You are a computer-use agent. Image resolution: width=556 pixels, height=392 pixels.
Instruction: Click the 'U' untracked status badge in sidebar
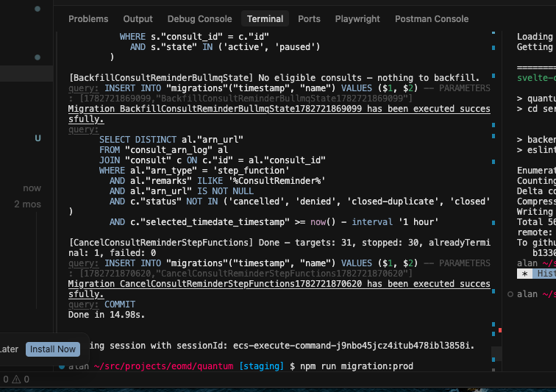pyautogui.click(x=38, y=138)
